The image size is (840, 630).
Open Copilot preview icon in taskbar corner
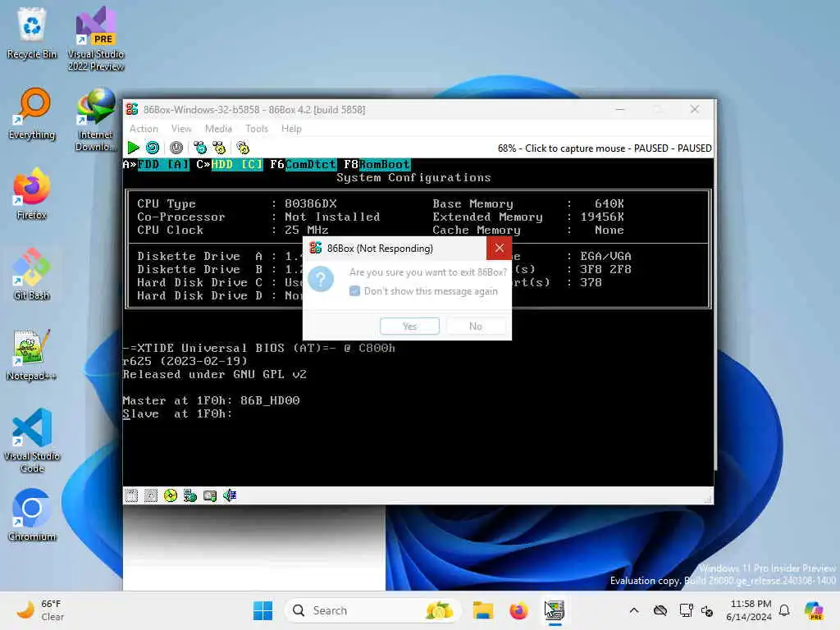click(x=814, y=610)
